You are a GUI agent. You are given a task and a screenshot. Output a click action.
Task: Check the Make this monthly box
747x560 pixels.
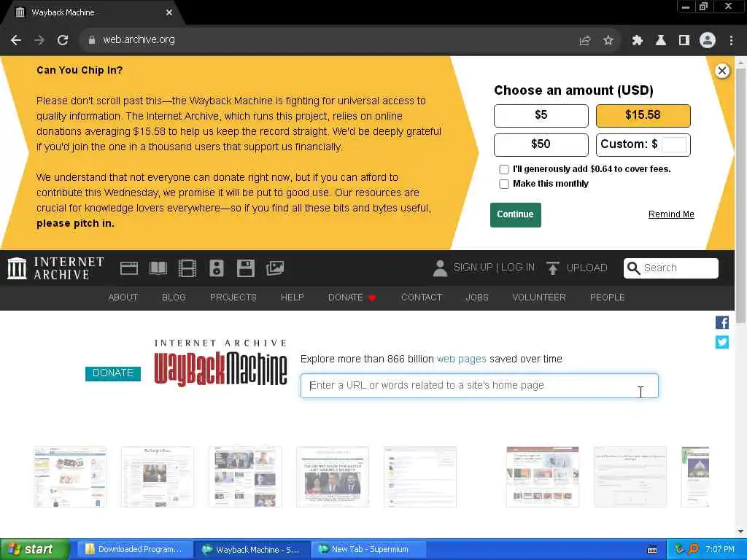pyautogui.click(x=503, y=184)
